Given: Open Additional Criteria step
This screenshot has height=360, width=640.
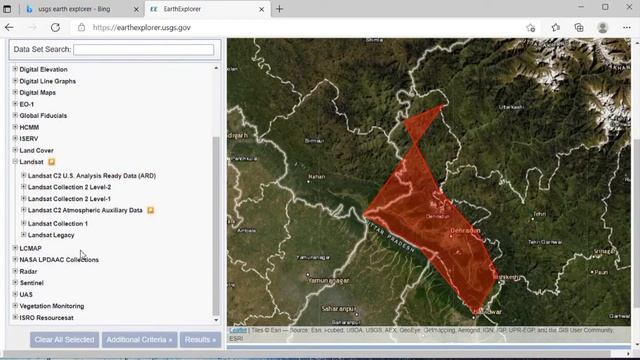Looking at the screenshot, I should point(139,340).
